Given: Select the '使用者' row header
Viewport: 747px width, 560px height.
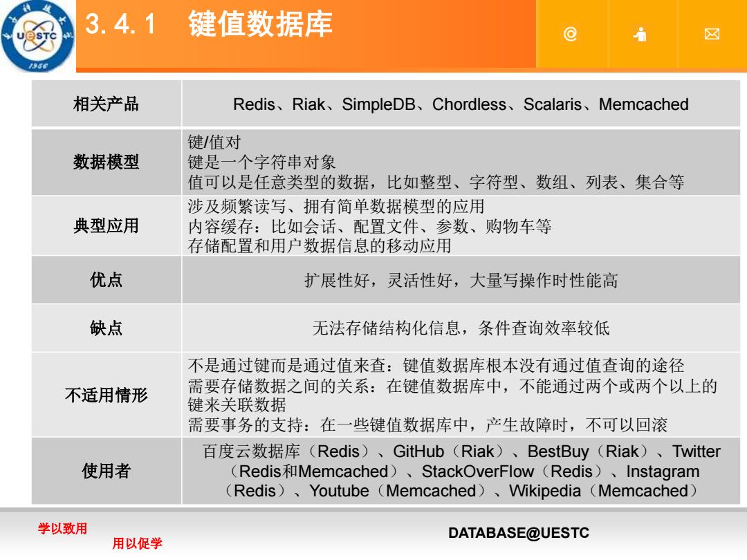Looking at the screenshot, I should point(106,471).
